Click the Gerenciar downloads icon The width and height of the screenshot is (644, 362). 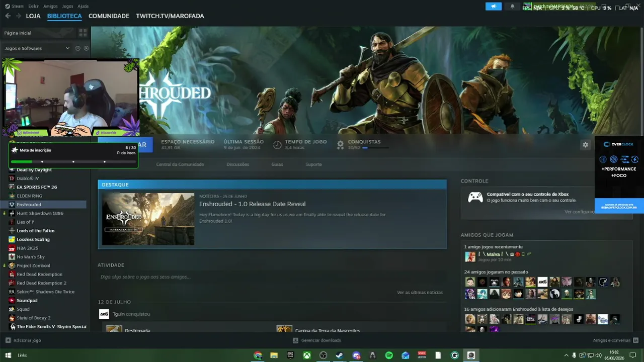[295, 340]
